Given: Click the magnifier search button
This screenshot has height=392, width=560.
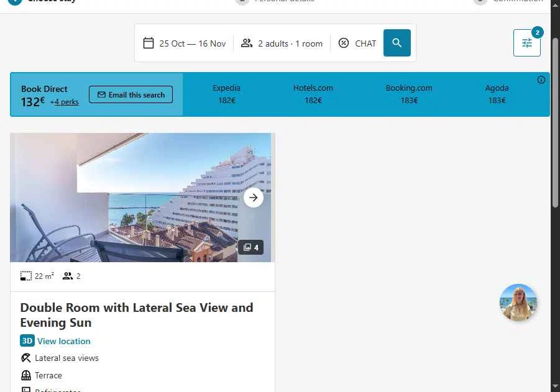Looking at the screenshot, I should [397, 43].
